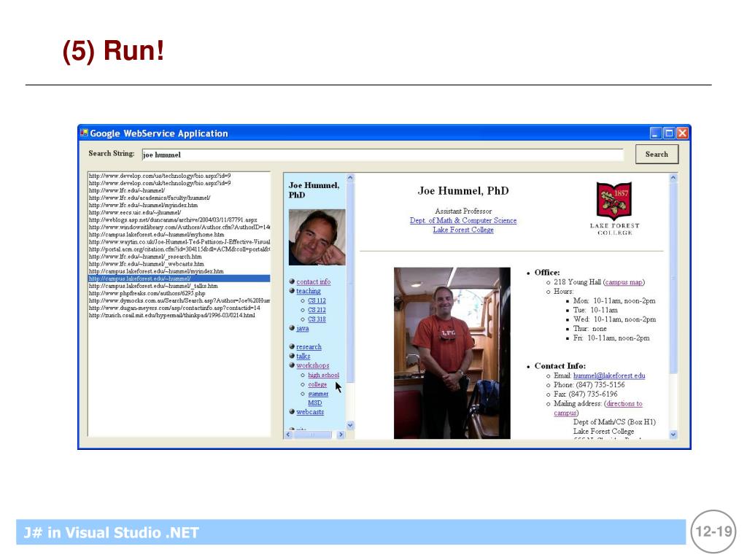Click the main page vertical scrollbar thumb

[673, 278]
